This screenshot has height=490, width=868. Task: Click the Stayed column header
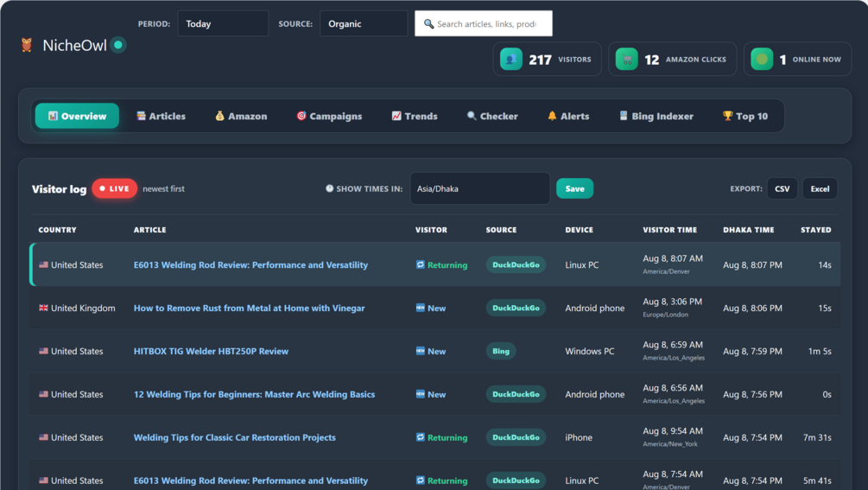tap(816, 230)
